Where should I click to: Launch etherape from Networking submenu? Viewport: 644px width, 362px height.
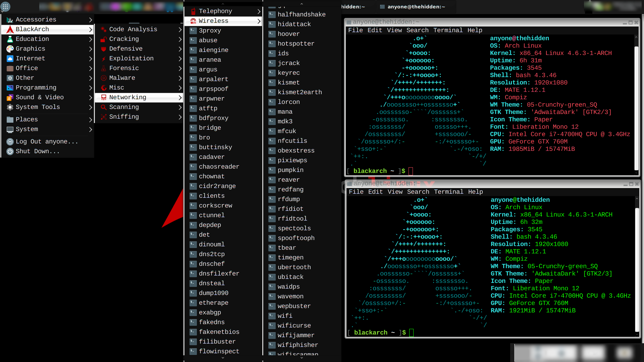[213, 303]
